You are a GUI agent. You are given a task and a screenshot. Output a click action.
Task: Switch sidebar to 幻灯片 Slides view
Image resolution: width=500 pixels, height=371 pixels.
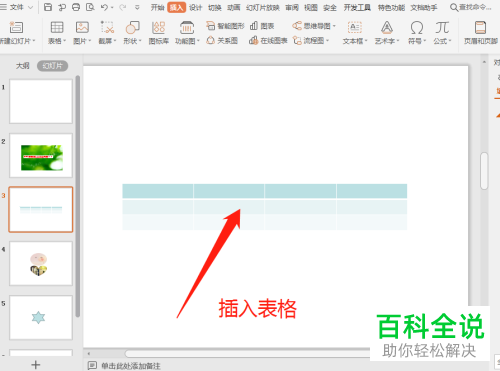[52, 66]
